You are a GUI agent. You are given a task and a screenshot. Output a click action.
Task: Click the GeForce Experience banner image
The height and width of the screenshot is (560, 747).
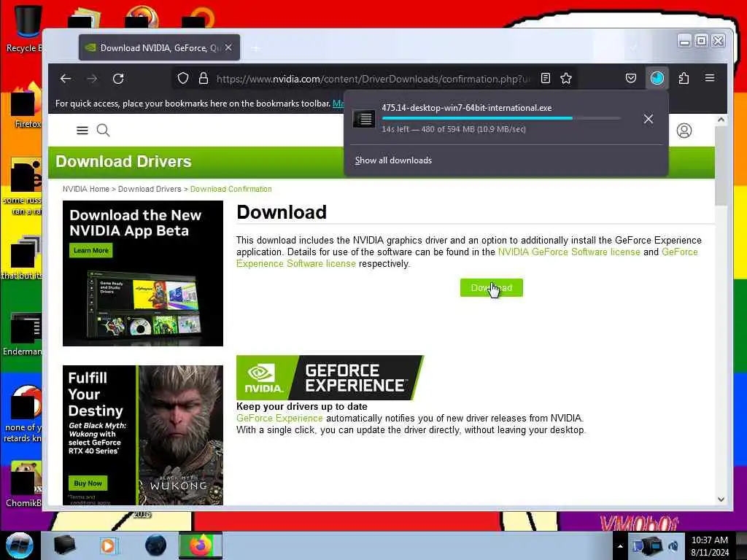[x=330, y=378]
